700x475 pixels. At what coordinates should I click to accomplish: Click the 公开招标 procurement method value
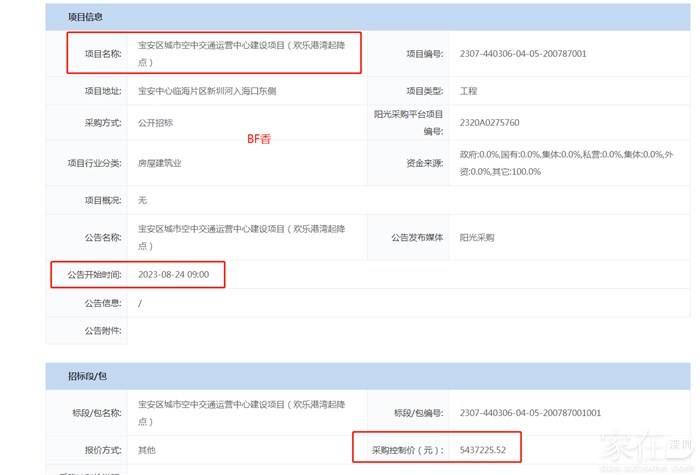(156, 123)
